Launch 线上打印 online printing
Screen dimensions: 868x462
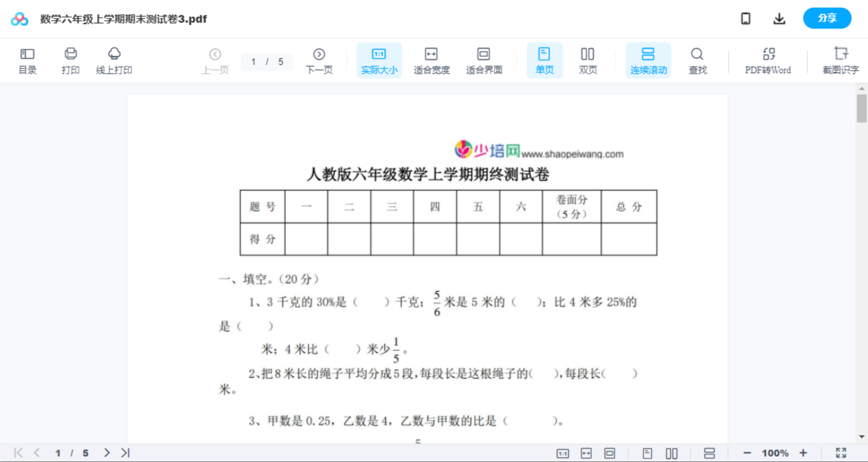click(114, 60)
